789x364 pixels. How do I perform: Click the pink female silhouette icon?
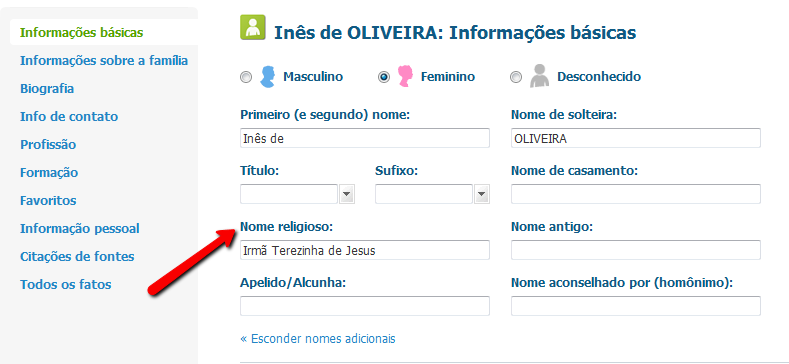point(405,77)
